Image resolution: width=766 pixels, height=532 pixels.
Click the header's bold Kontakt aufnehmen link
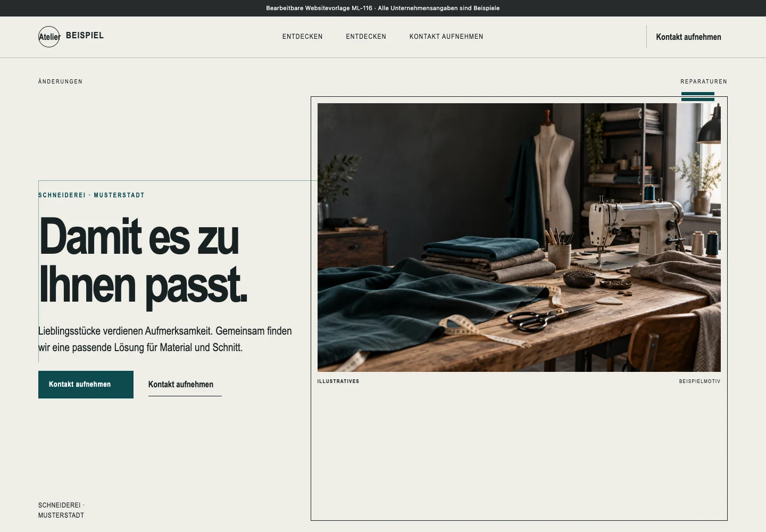coord(688,37)
